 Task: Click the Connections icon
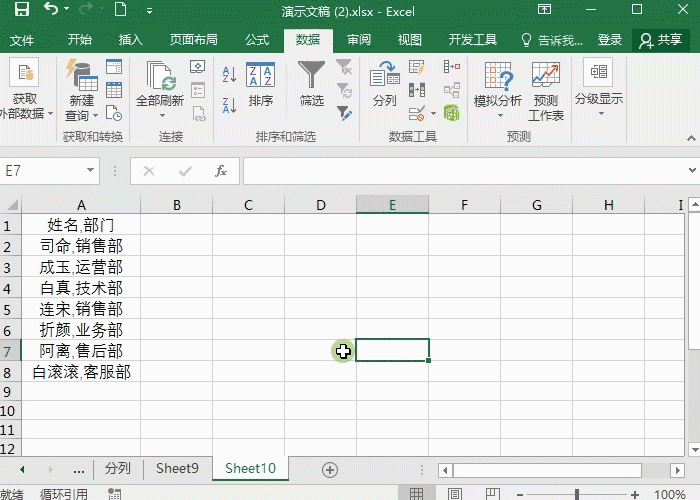197,67
